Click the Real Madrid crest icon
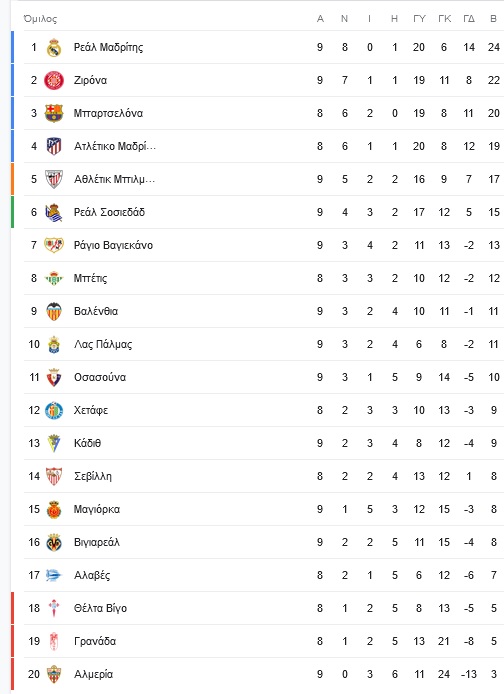Screen dimensions: 504x694 pos(54,47)
